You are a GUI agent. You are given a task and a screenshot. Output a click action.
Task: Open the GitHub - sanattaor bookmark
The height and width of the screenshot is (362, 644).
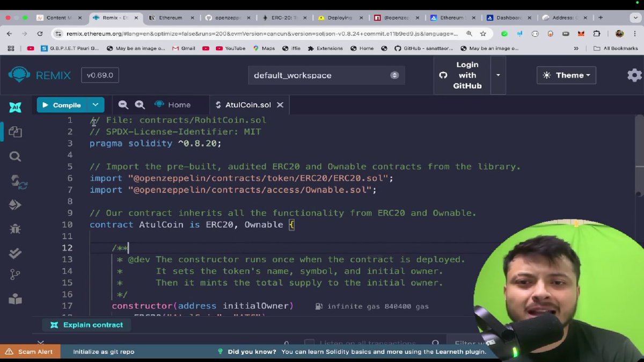click(x=424, y=48)
